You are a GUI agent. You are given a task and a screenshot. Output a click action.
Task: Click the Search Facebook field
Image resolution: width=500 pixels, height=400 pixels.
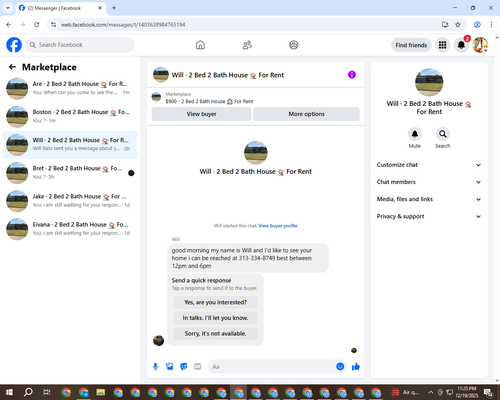point(80,45)
